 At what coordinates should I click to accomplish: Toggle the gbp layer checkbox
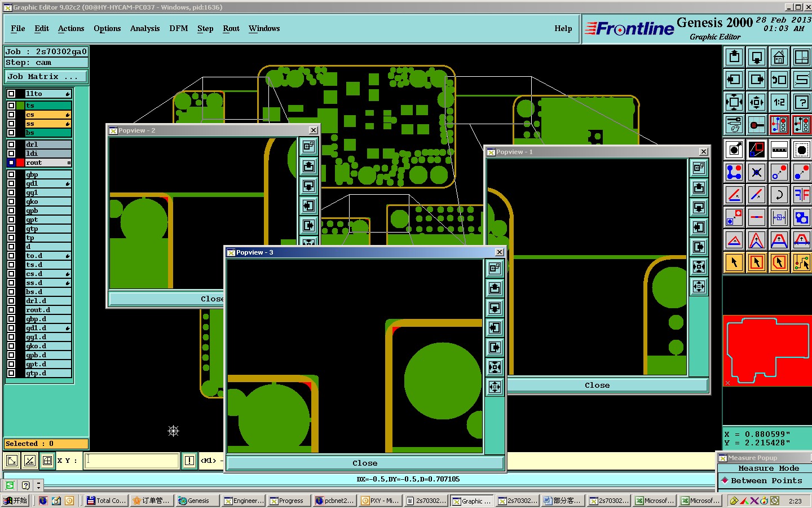click(x=11, y=174)
